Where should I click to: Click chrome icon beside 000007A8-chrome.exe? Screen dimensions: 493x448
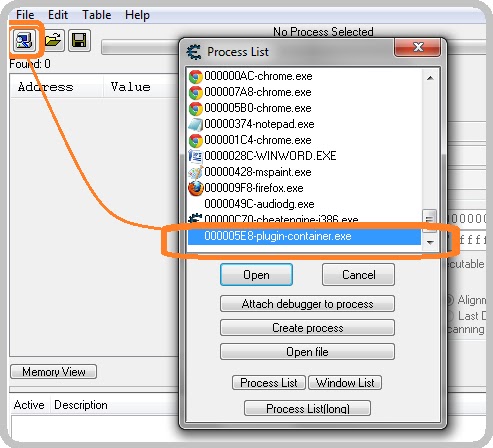pos(196,93)
